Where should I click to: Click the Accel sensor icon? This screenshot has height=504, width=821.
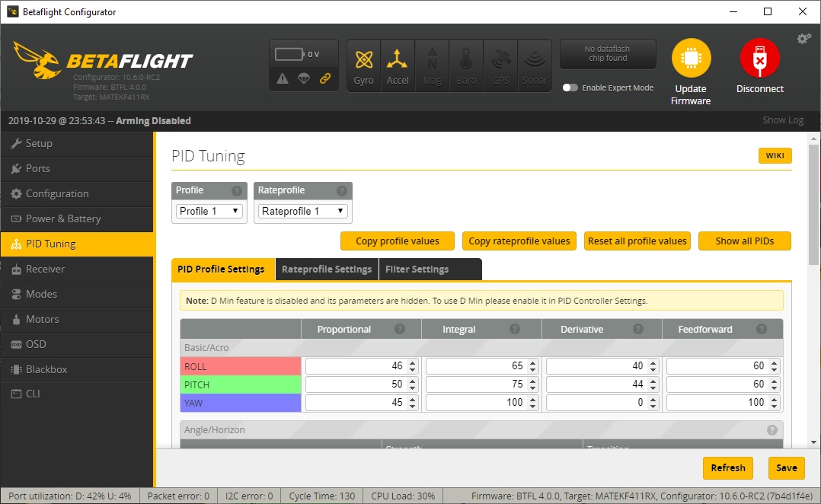click(398, 66)
